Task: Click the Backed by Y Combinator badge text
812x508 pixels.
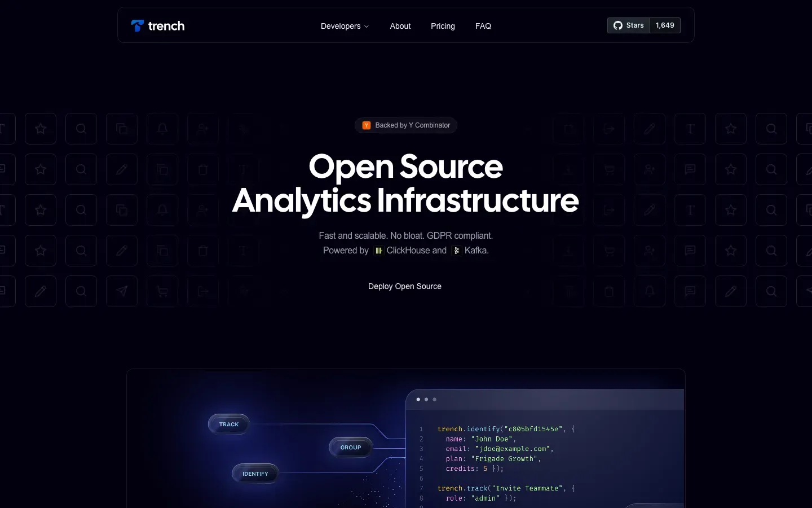Action: click(x=413, y=125)
